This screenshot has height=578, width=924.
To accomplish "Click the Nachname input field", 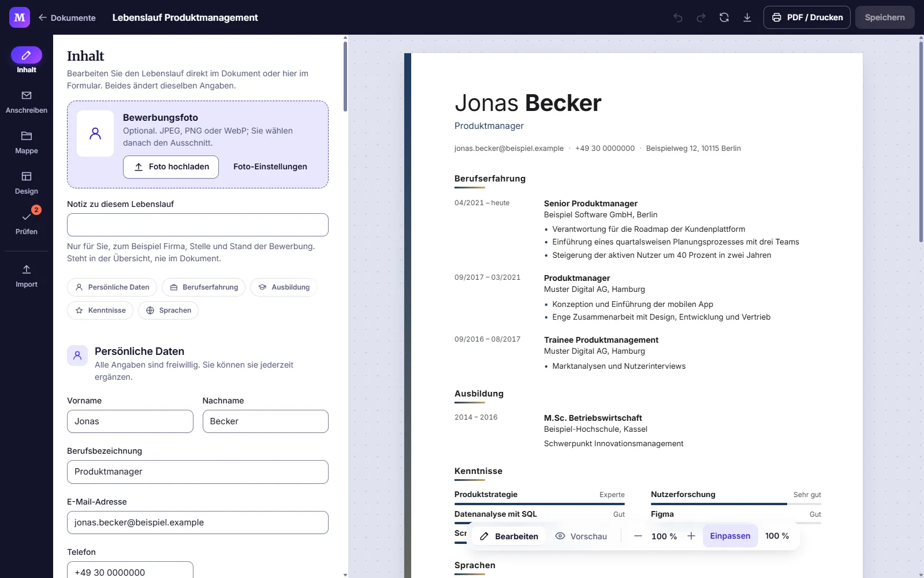I will click(x=266, y=421).
